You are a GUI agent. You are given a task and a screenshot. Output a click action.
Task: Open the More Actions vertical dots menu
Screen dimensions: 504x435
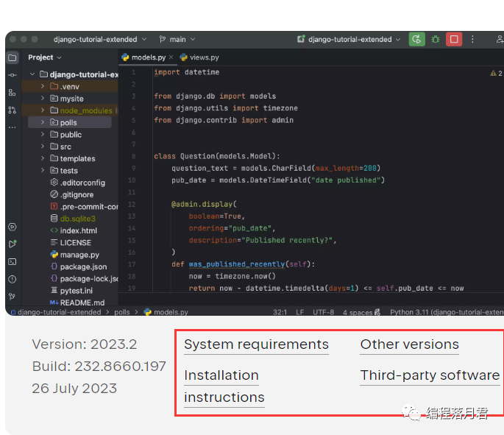click(x=472, y=39)
